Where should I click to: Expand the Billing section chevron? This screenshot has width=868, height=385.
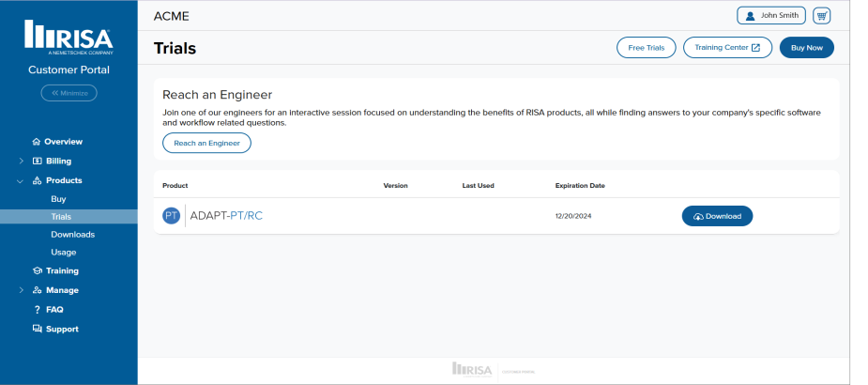click(x=21, y=161)
